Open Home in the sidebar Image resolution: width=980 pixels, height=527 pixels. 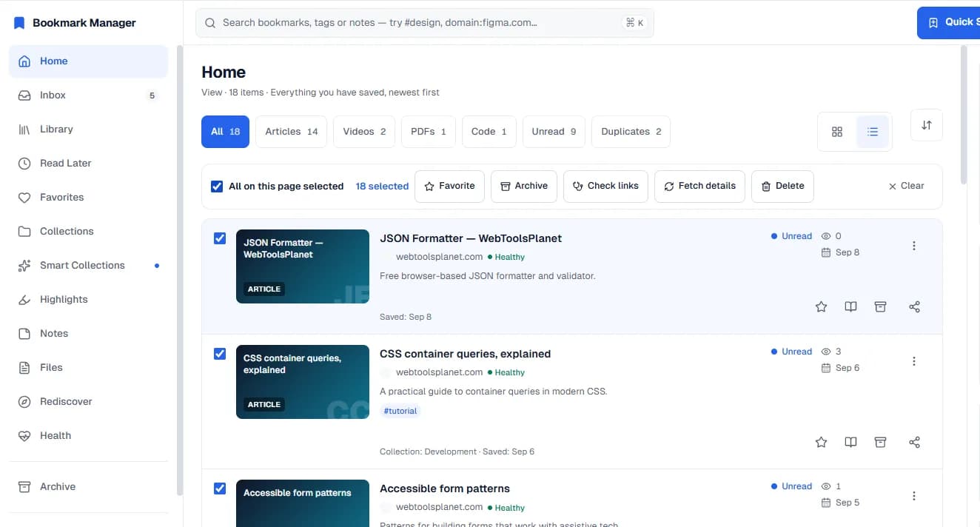point(88,61)
